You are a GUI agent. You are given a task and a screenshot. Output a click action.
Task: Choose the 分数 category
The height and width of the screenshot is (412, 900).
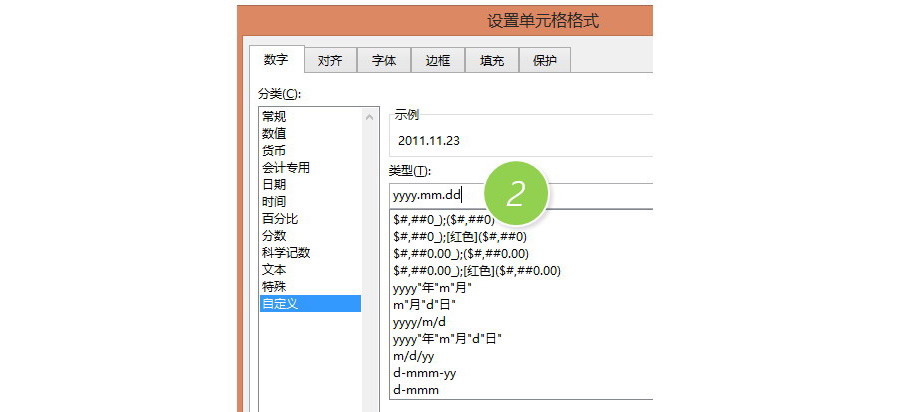coord(311,235)
